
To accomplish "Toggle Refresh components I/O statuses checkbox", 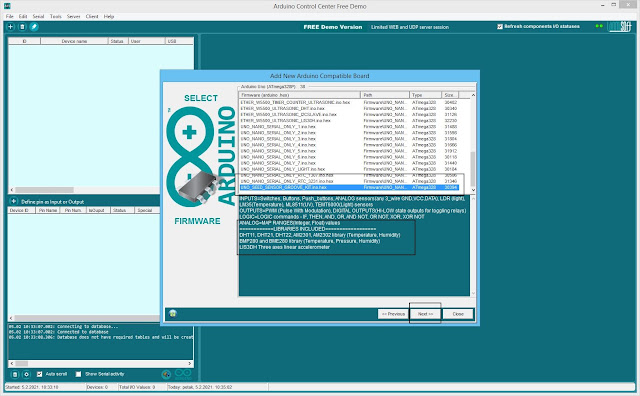I will coord(500,27).
